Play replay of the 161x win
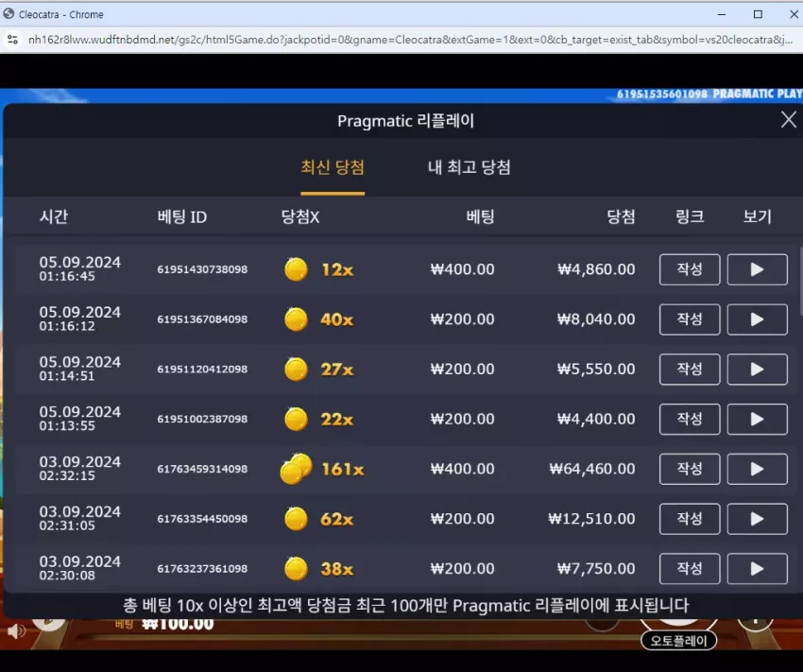The width and height of the screenshot is (803, 672). point(757,469)
